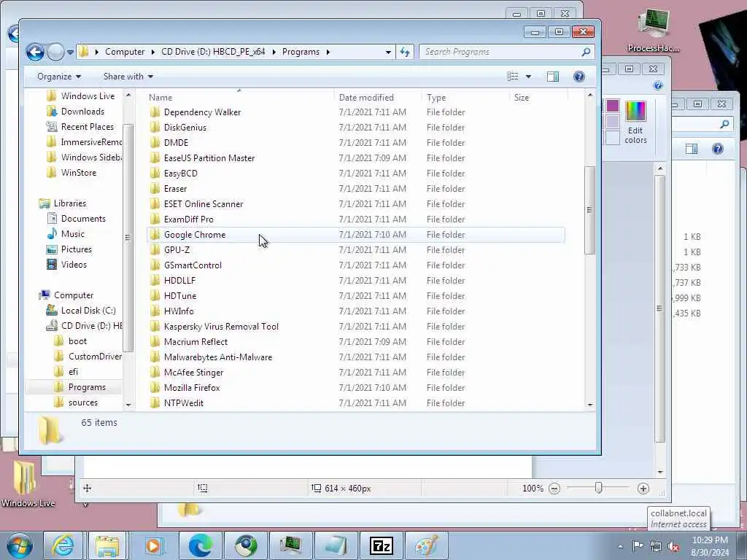Click the Help question mark icon in Programs window
The image size is (747, 560).
click(x=578, y=77)
